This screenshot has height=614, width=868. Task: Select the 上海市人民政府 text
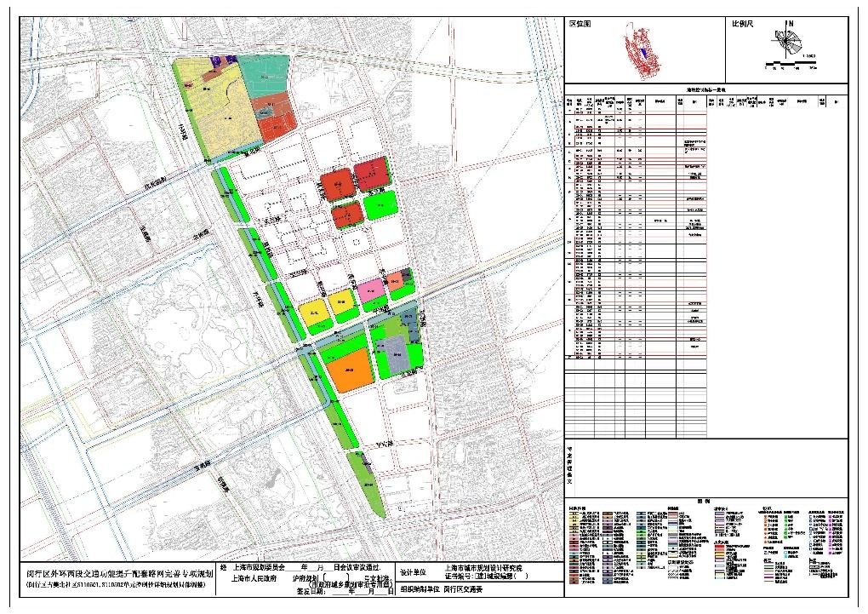(x=254, y=577)
